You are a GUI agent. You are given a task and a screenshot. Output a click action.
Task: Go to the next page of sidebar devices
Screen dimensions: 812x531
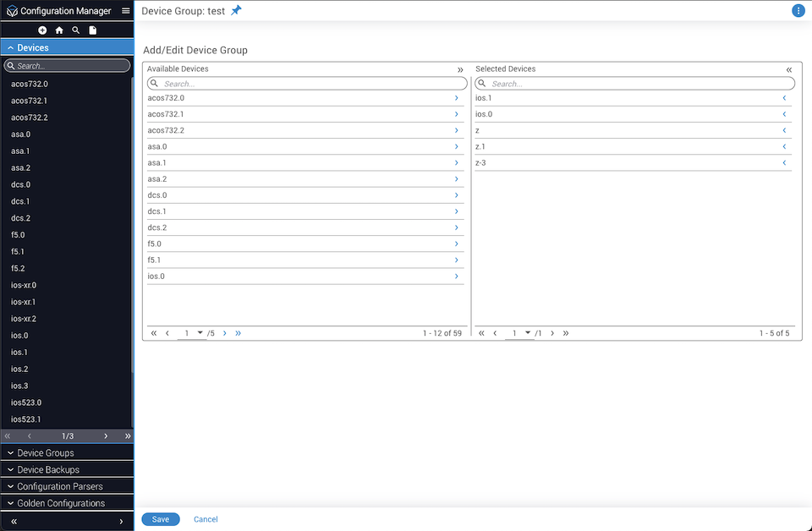point(106,436)
